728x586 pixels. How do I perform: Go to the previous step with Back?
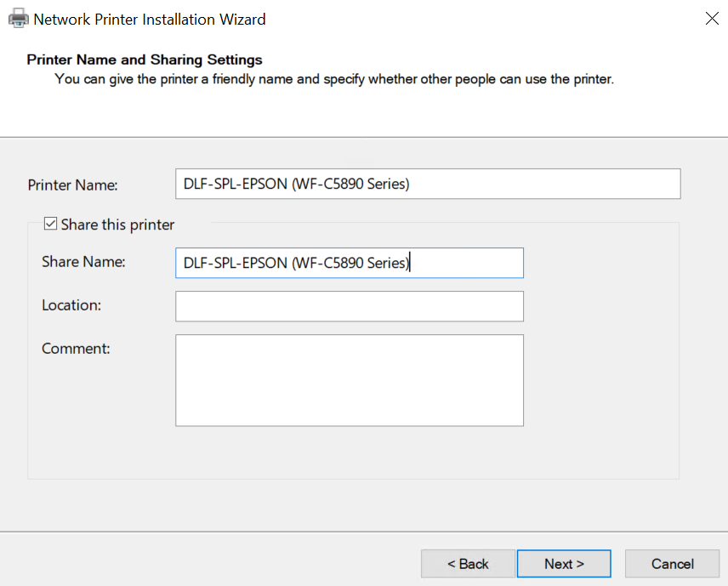coord(468,564)
